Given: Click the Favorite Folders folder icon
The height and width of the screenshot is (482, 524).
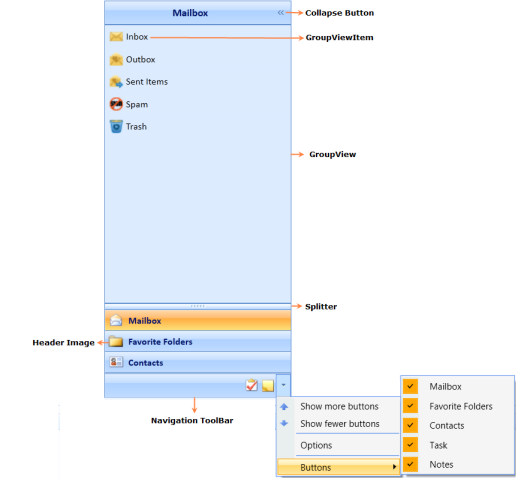Looking at the screenshot, I should click(116, 341).
